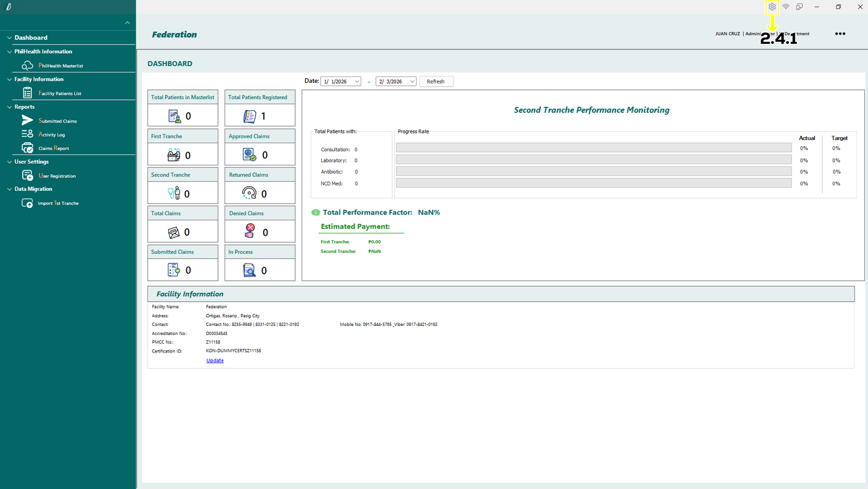Select Dashboard in the sidebar menu
868x489 pixels.
coord(31,38)
